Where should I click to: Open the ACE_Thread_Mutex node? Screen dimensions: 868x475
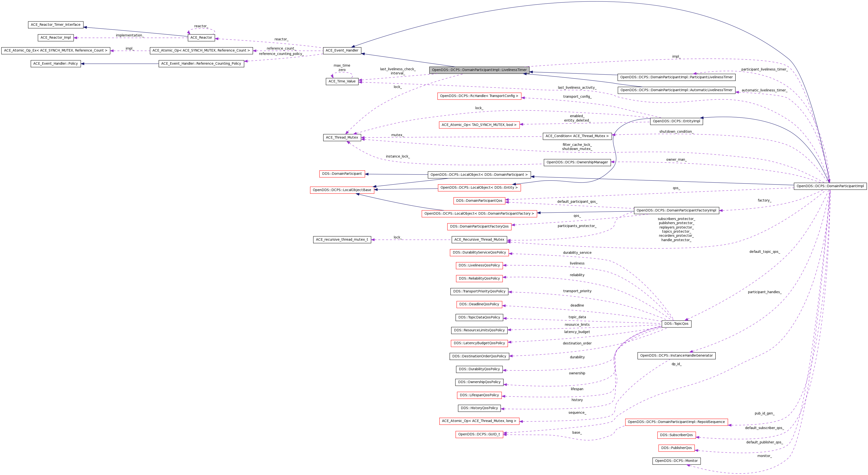point(342,138)
